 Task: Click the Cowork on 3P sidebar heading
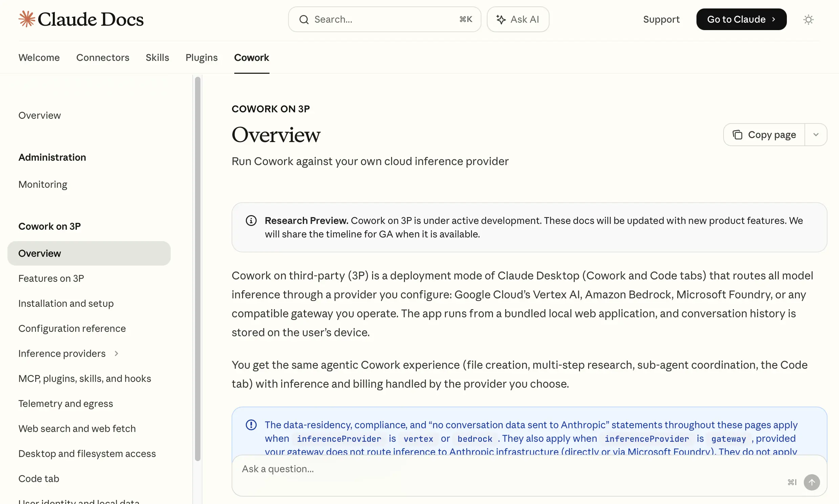coord(50,226)
